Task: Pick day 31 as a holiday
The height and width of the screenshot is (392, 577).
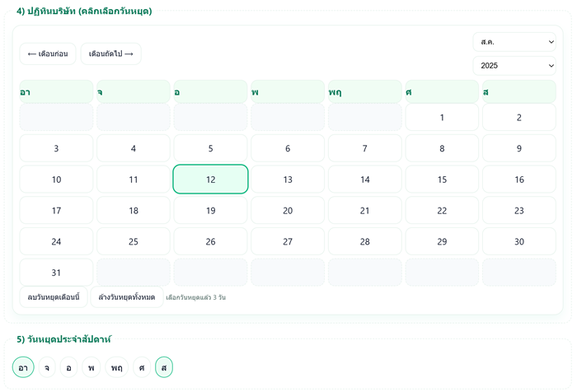Action: pos(56,273)
